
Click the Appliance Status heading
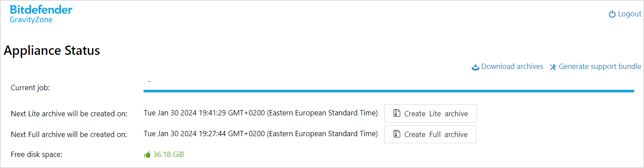point(52,50)
